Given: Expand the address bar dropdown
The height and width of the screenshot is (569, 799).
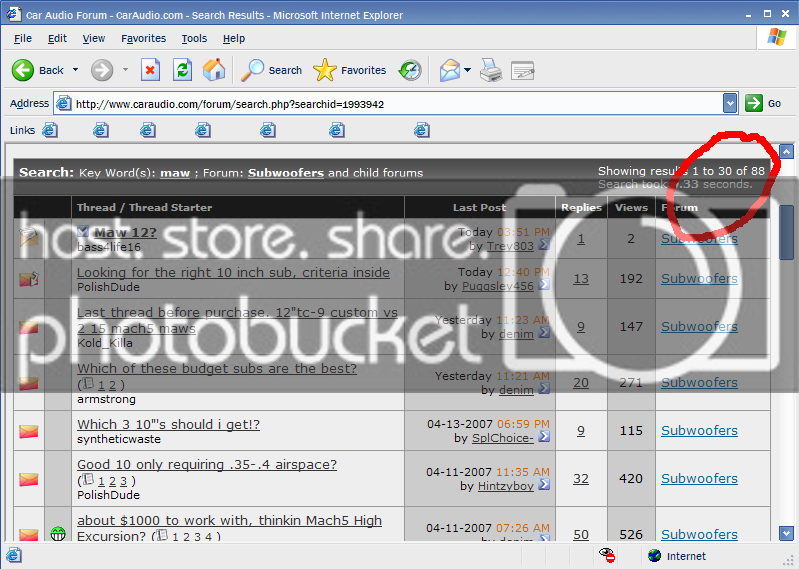Looking at the screenshot, I should point(730,103).
